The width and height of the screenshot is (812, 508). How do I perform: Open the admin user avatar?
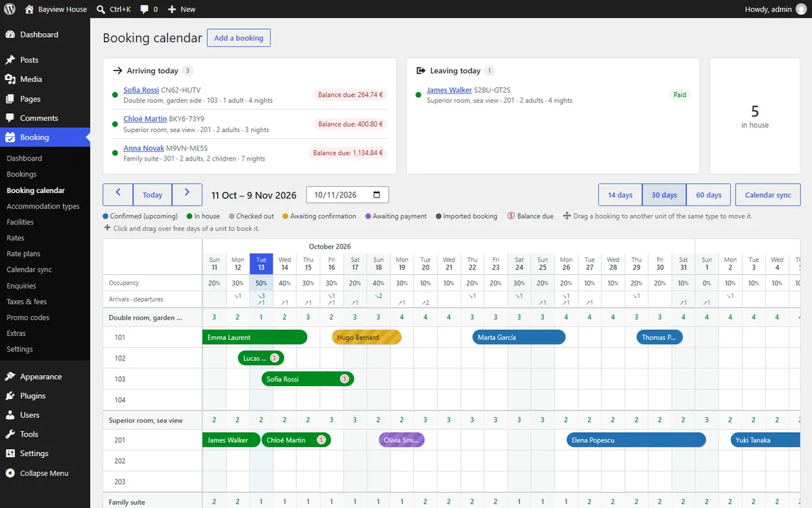(x=801, y=9)
